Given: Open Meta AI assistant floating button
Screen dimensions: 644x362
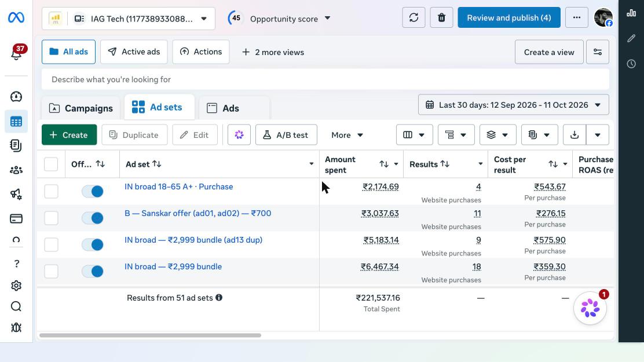Looking at the screenshot, I should point(590,308).
